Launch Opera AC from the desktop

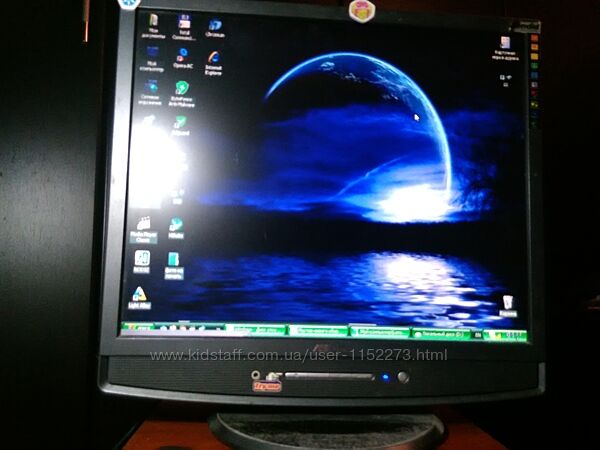click(183, 57)
